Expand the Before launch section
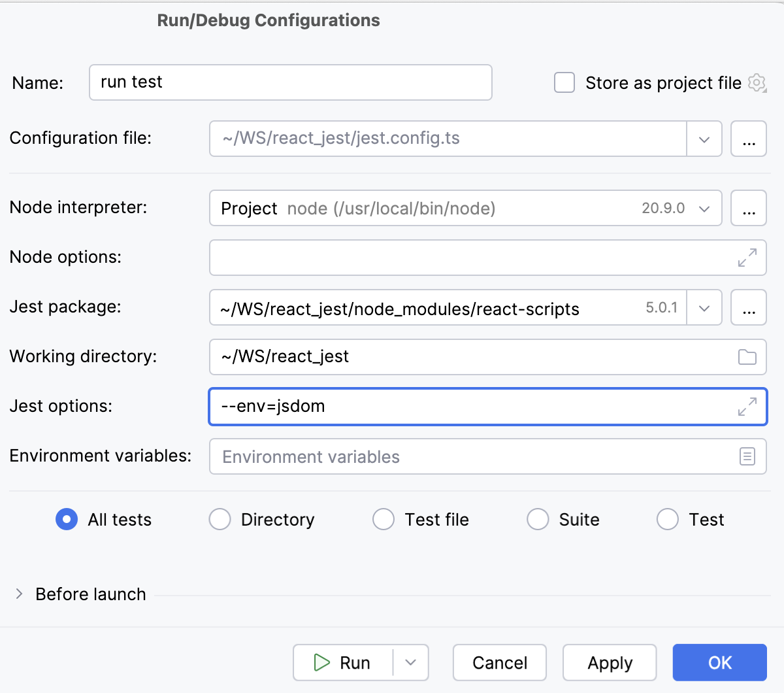The image size is (784, 693). 18,594
